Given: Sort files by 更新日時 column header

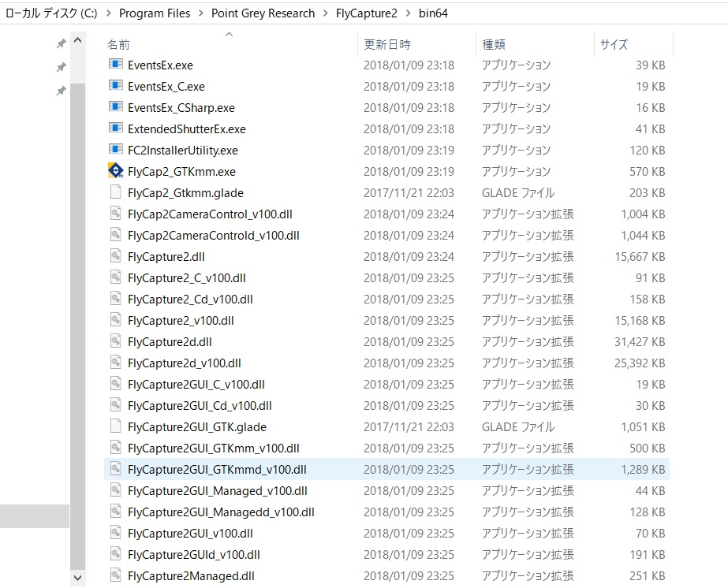Looking at the screenshot, I should pyautogui.click(x=417, y=44).
